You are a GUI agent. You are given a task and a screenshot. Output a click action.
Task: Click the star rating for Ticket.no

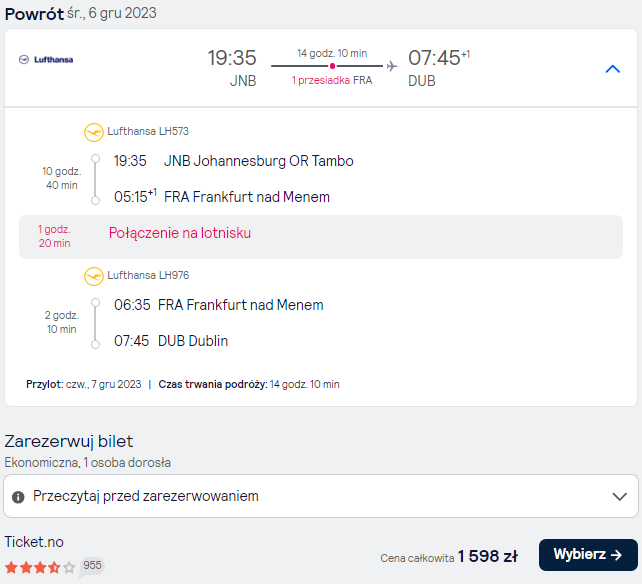(x=40, y=567)
